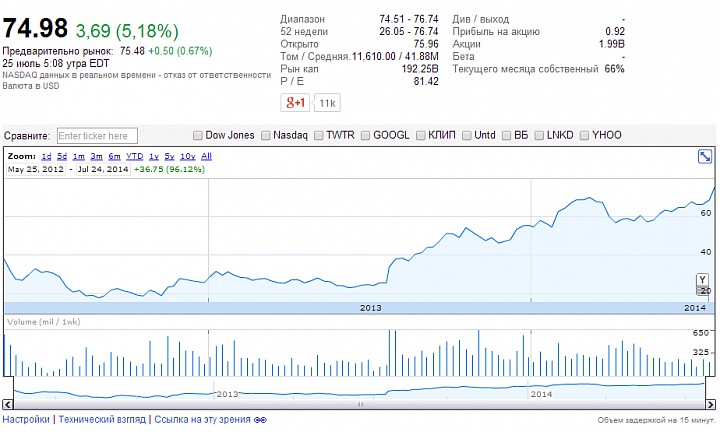Image resolution: width=720 pixels, height=432 pixels.
Task: Open Технический взгляд link
Action: coord(102,420)
